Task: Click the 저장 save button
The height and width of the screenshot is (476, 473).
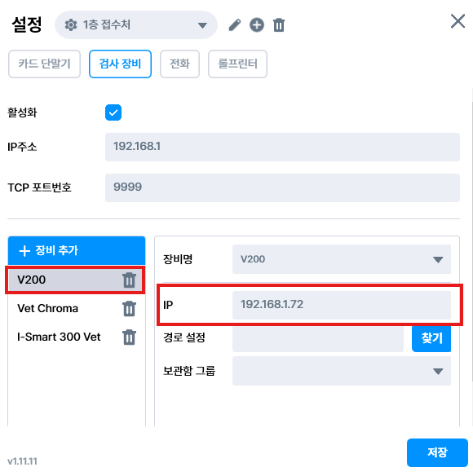Action: click(437, 452)
